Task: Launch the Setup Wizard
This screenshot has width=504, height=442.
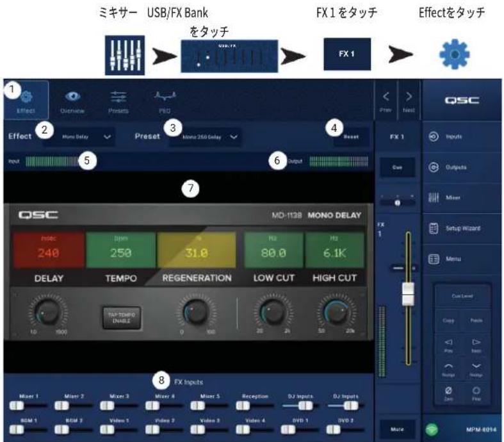Action: (x=462, y=228)
